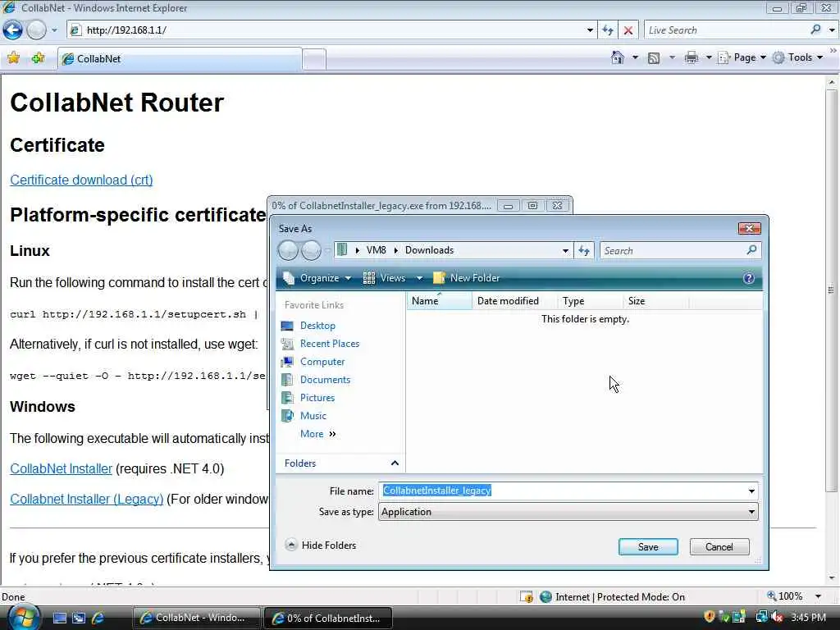Select Music in Favorite Links
The width and height of the screenshot is (840, 630).
(313, 416)
